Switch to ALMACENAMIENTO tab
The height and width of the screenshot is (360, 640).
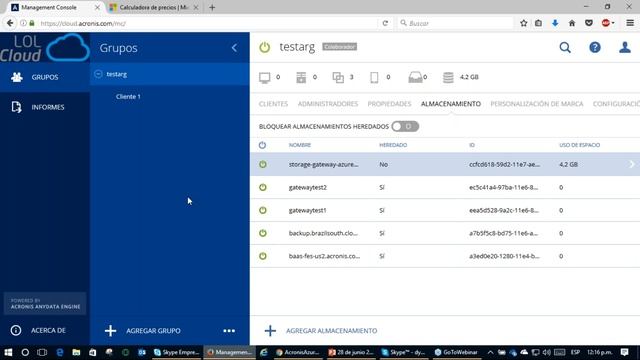tap(451, 104)
